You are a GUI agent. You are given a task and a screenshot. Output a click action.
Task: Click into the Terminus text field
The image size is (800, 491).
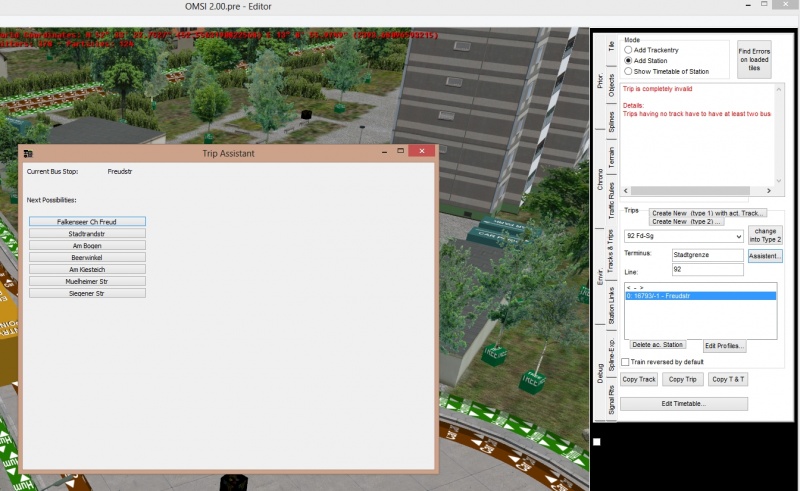tap(707, 255)
